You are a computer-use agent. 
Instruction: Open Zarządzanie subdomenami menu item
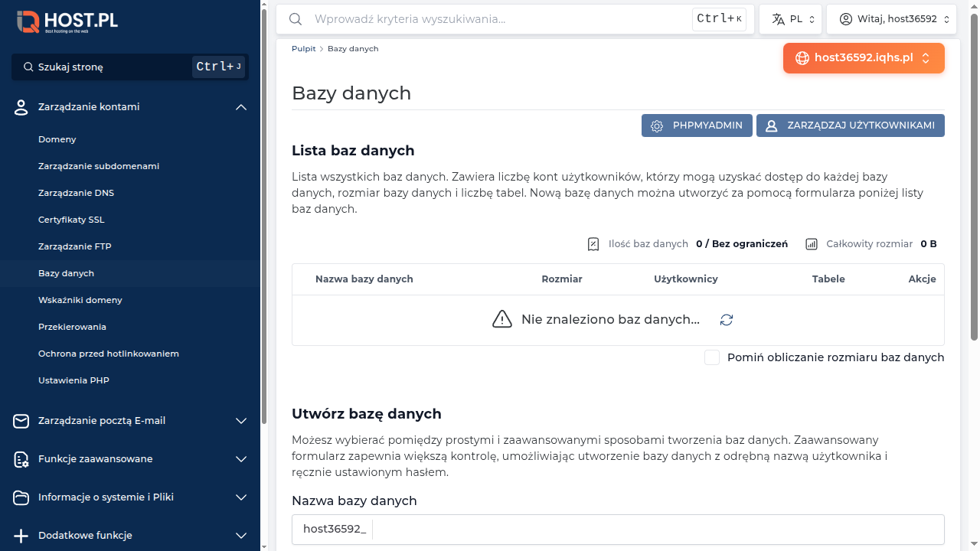[x=99, y=166]
